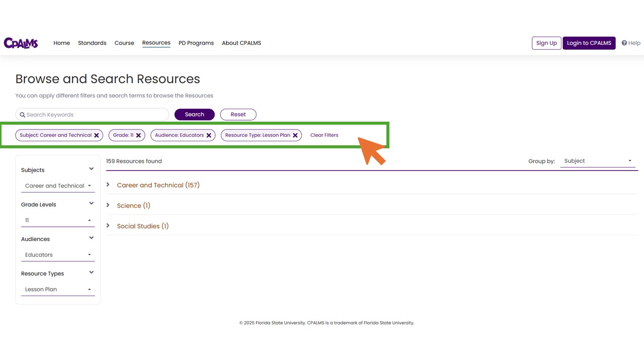Viewport: 644px width, 362px height.
Task: Remove the Subject: Career and Technical filter chip
Action: 97,135
